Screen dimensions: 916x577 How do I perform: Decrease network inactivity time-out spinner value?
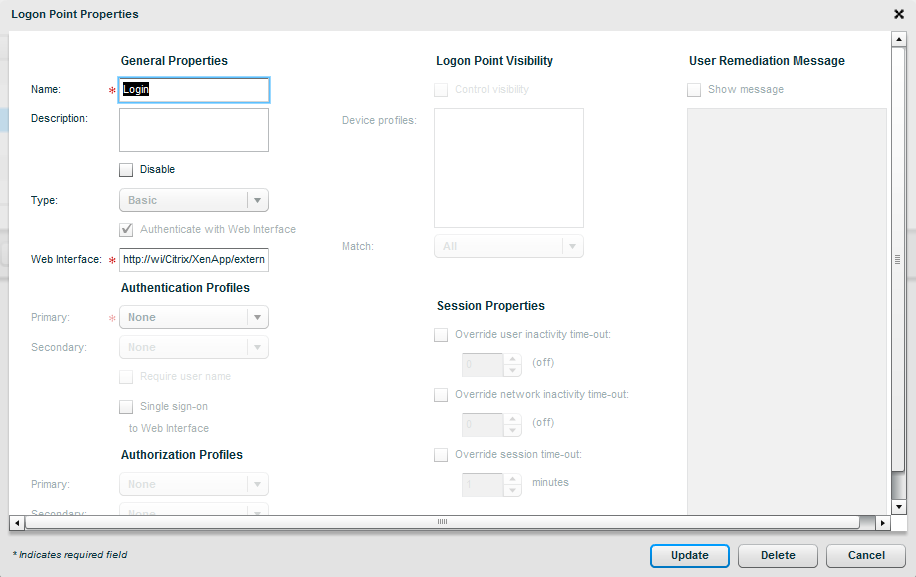pos(512,430)
